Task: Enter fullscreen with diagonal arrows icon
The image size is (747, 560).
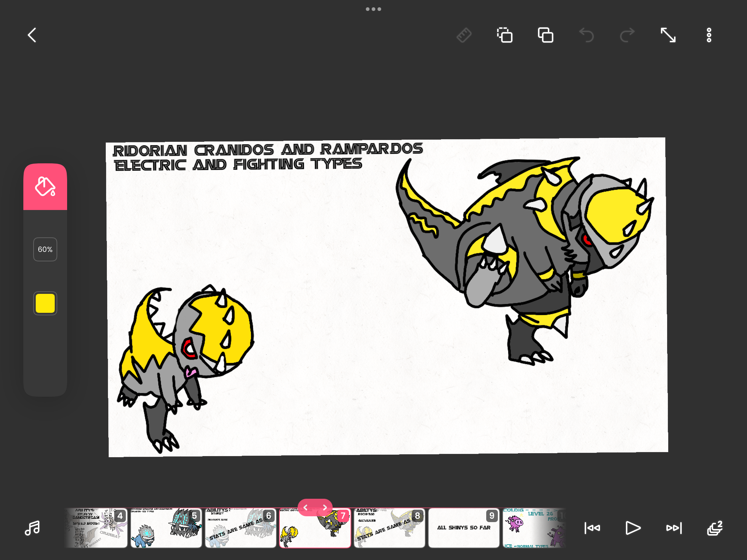Action: tap(668, 35)
